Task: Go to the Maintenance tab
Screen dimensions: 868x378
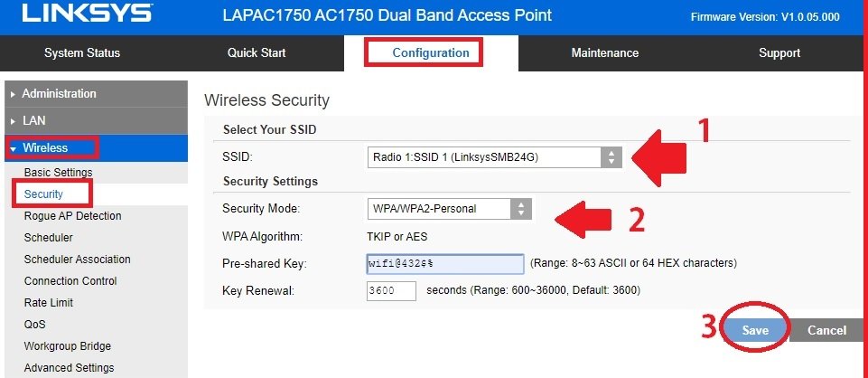Action: pos(604,53)
